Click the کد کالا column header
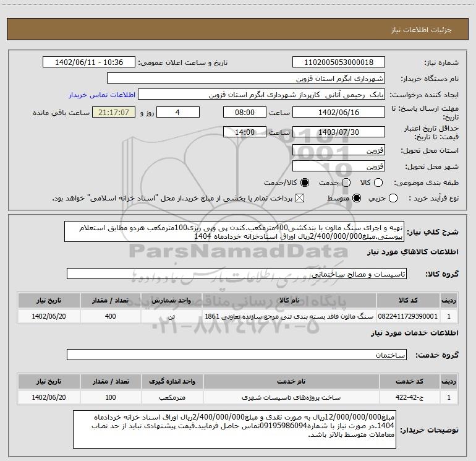The height and width of the screenshot is (461, 476). point(408,300)
